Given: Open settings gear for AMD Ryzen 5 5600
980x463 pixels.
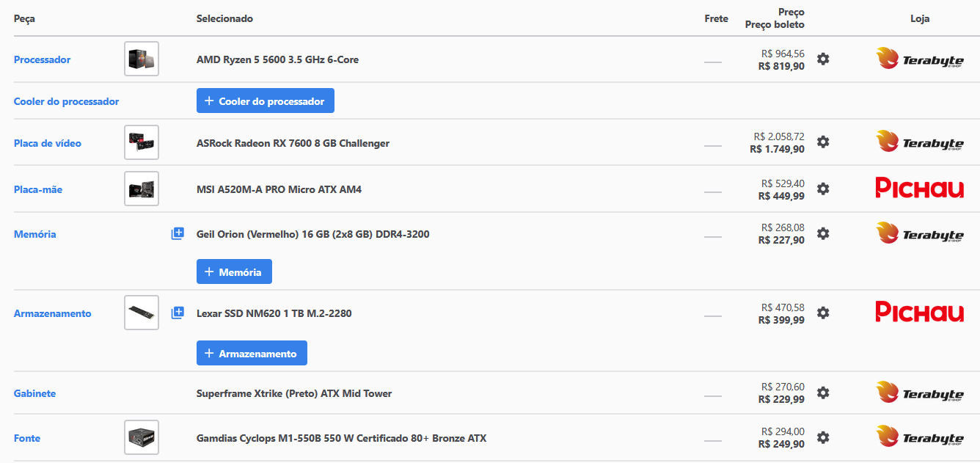Looking at the screenshot, I should pos(823,59).
